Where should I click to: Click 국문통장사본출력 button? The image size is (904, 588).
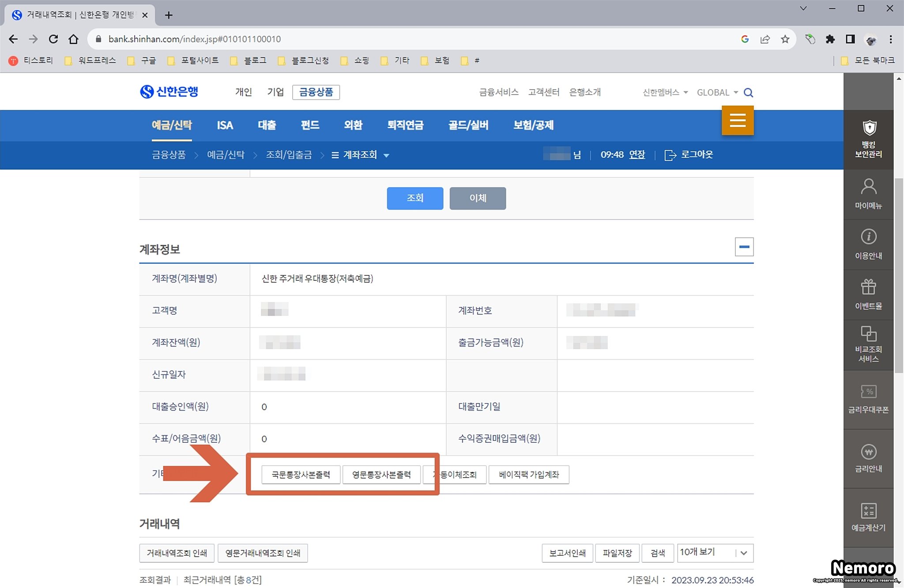point(301,475)
